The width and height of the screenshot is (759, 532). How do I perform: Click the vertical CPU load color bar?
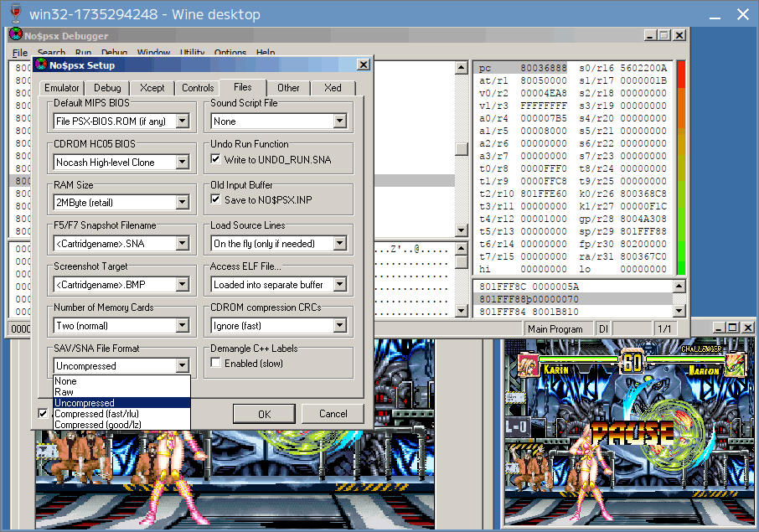681,168
